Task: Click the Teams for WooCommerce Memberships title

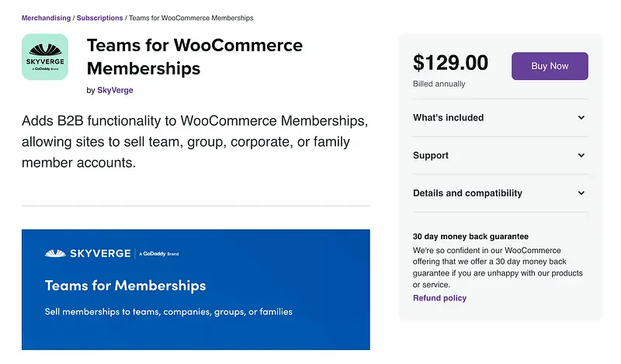Action: click(x=194, y=56)
